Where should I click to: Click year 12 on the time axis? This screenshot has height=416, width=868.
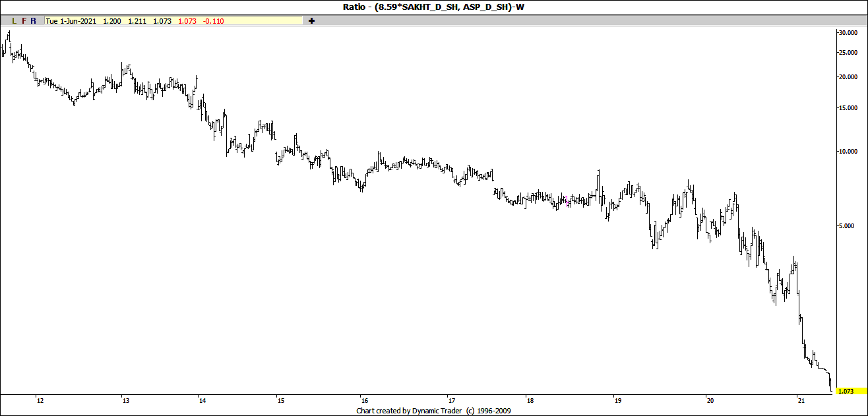click(x=40, y=400)
